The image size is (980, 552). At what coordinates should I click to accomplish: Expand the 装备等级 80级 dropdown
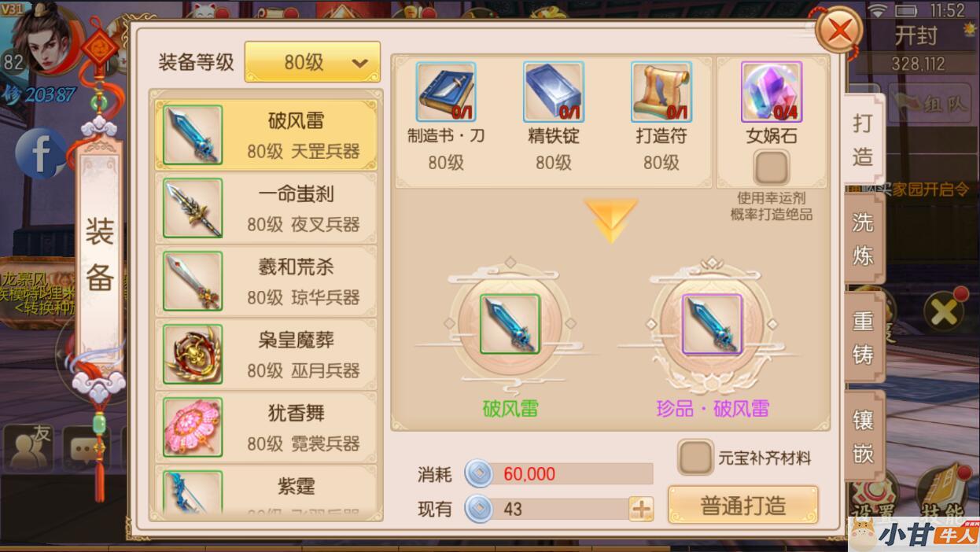[312, 62]
